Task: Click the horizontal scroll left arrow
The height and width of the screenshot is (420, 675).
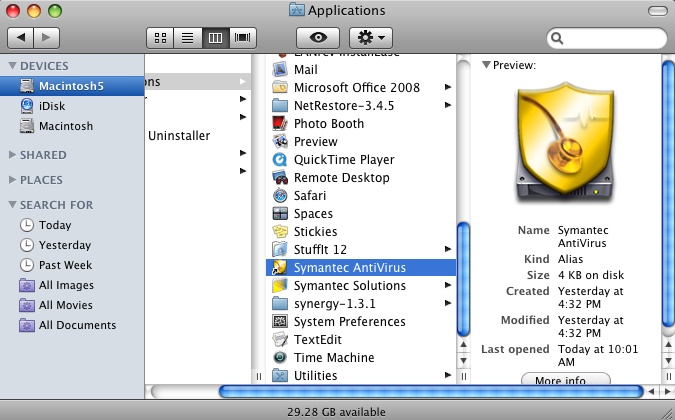Action: pyautogui.click(x=651, y=392)
